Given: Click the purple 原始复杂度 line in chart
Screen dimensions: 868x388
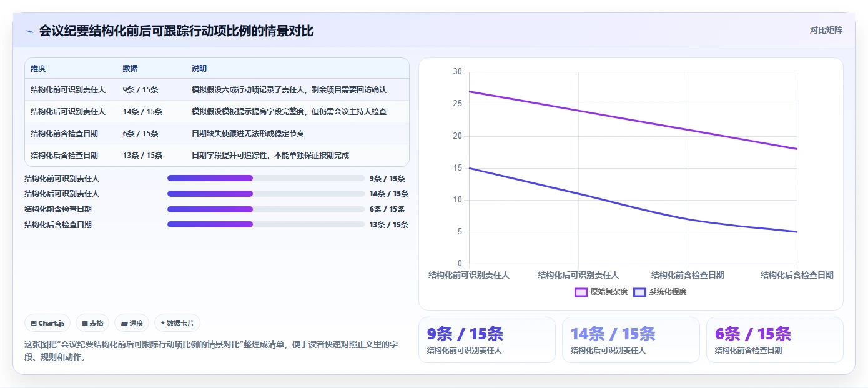Looking at the screenshot, I should [x=633, y=120].
